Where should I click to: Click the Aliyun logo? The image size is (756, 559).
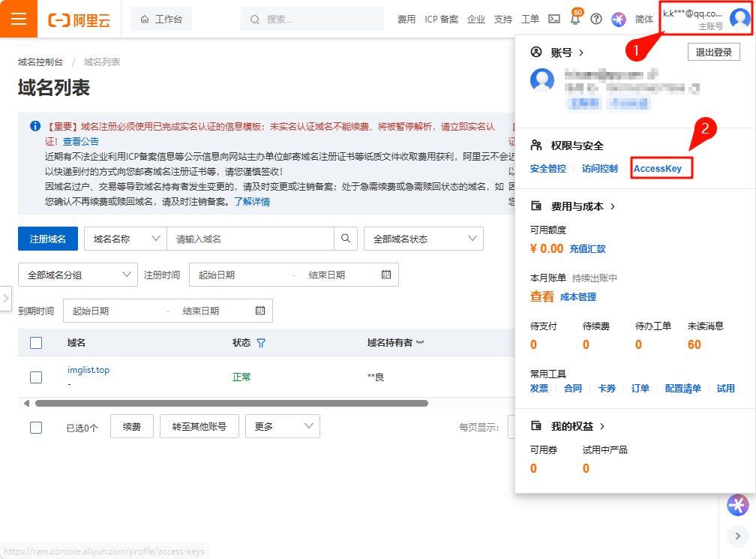point(79,20)
